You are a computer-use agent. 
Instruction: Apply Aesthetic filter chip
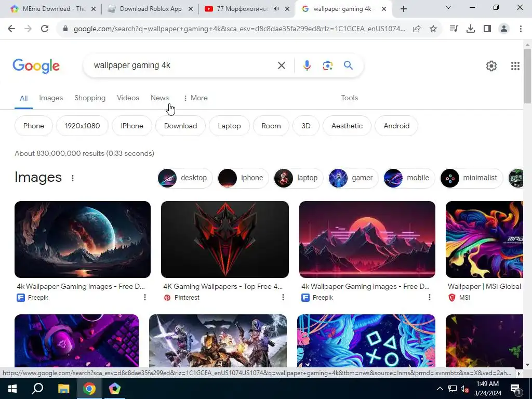point(347,126)
